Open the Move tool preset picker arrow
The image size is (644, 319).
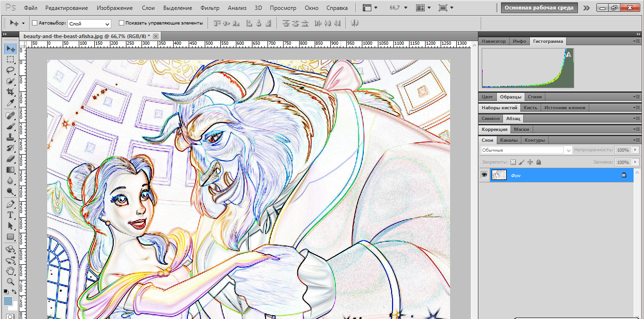pyautogui.click(x=23, y=23)
